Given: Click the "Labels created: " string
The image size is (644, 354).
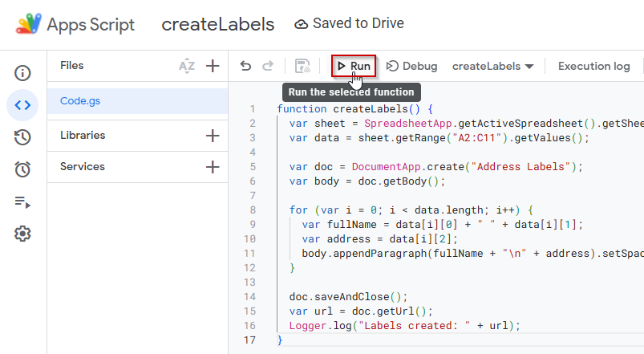Looking at the screenshot, I should (415, 326).
